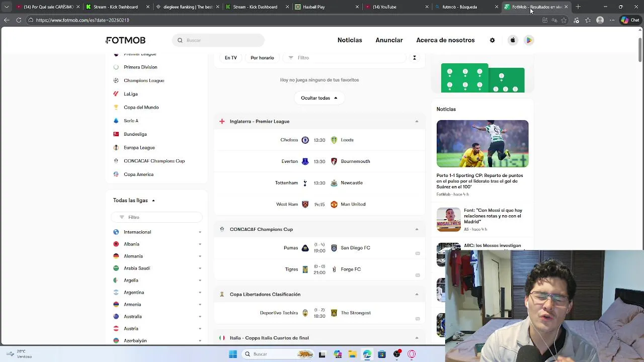Switch to the (14) YouTube browser tab
644x362 pixels.
coord(396,7)
